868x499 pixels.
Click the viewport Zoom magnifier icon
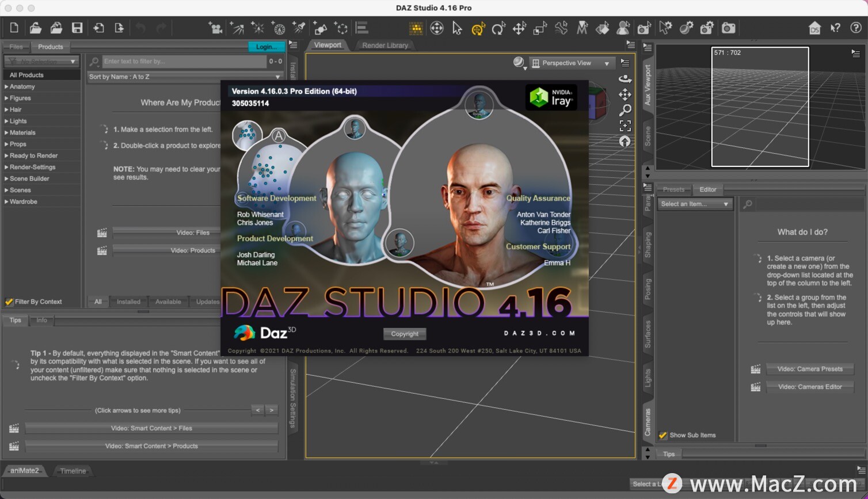click(625, 110)
